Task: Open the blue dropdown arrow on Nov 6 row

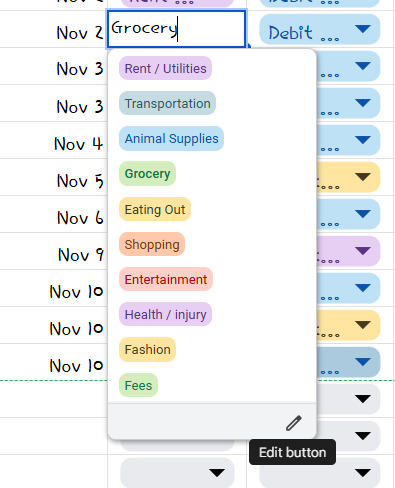Action: [x=363, y=213]
